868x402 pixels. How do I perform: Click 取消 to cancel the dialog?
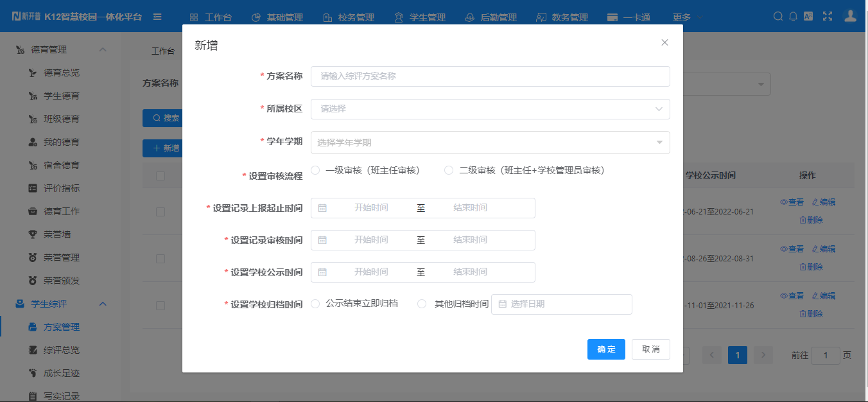[x=650, y=349]
